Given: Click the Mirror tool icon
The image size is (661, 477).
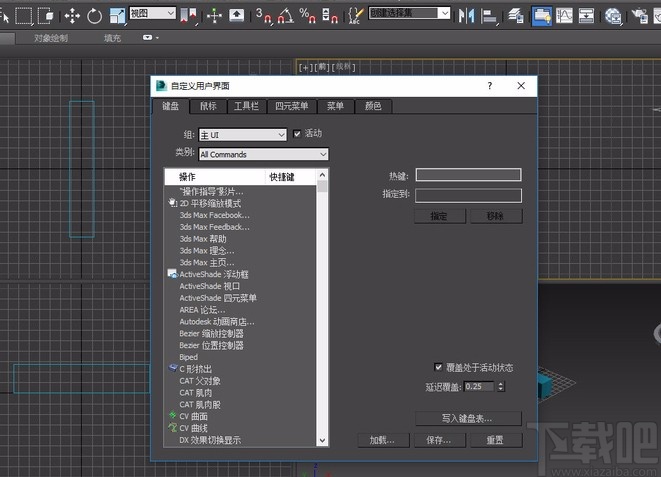Looking at the screenshot, I should click(x=466, y=16).
